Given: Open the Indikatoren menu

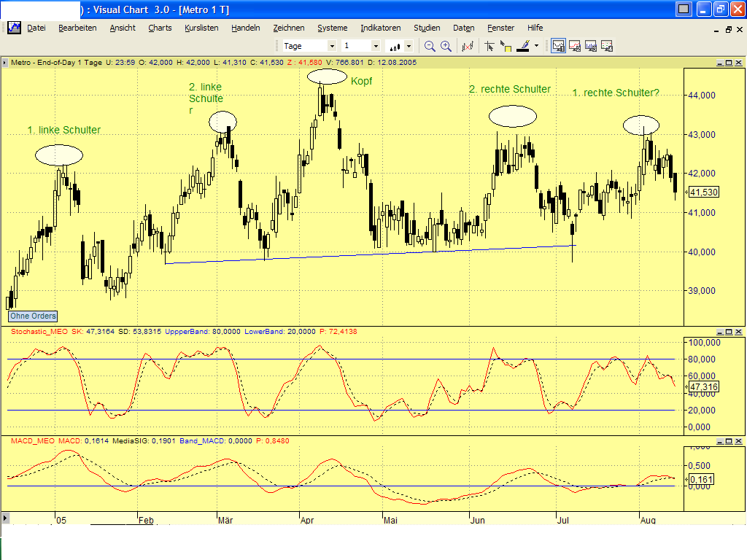Looking at the screenshot, I should click(x=380, y=28).
